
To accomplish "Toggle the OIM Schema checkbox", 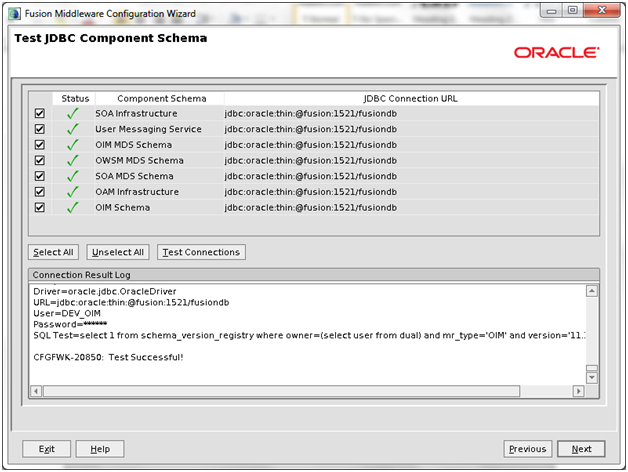I will point(40,207).
